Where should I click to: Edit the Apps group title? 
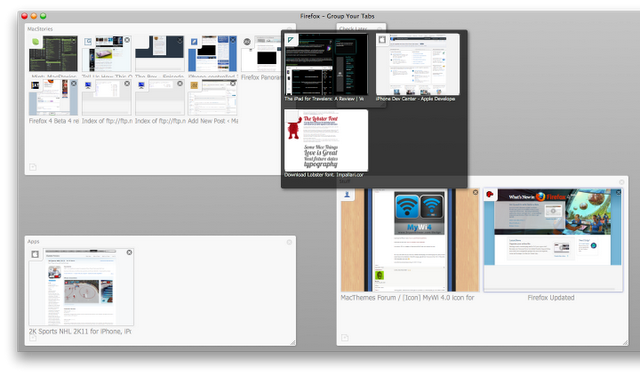(x=33, y=242)
